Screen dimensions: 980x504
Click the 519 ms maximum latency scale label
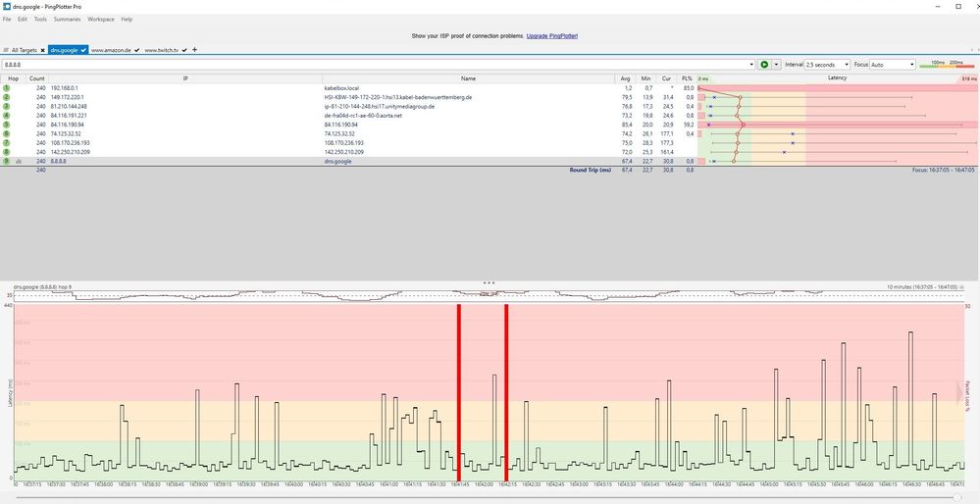(x=969, y=79)
